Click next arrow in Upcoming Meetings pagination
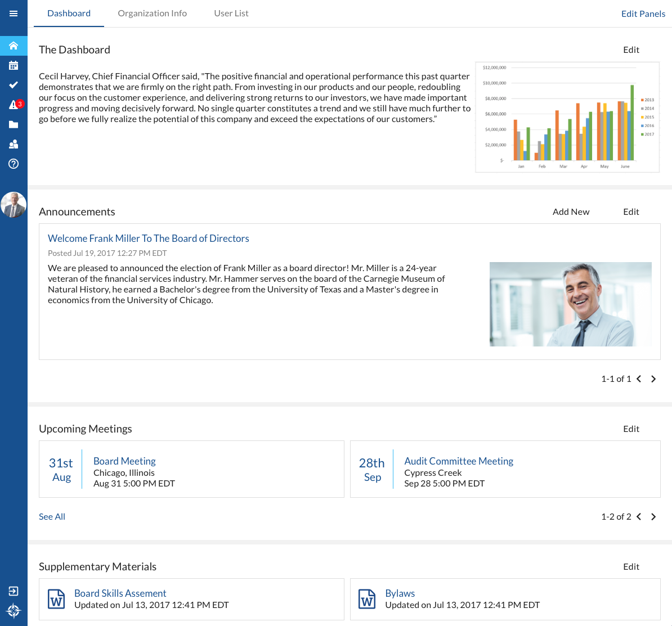This screenshot has width=672, height=626. pyautogui.click(x=653, y=516)
